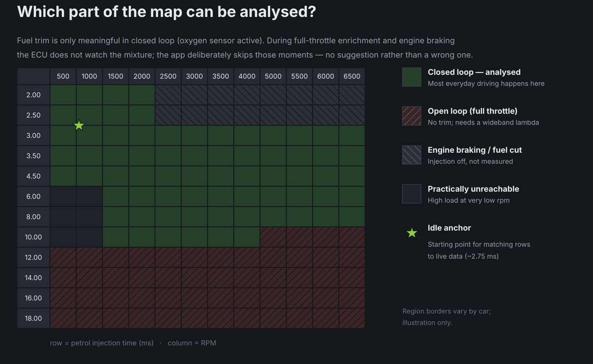Screen dimensions: 593x364
Task: Click the green idle anchor star in the grid
Action: 79,125
